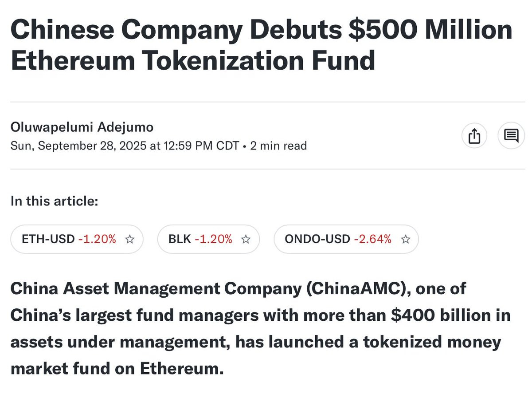Click the article headline about Ethereum Tokenization Fund
Screen dimensions: 532x394
click(262, 45)
